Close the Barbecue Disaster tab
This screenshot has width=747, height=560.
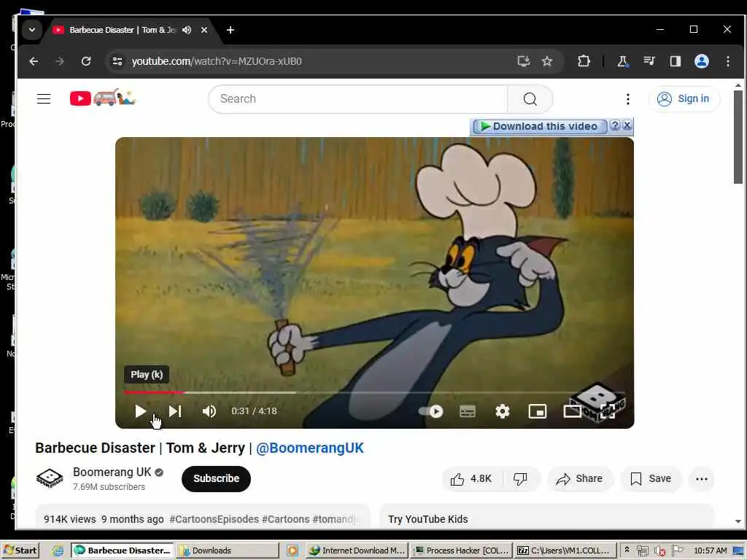204,30
